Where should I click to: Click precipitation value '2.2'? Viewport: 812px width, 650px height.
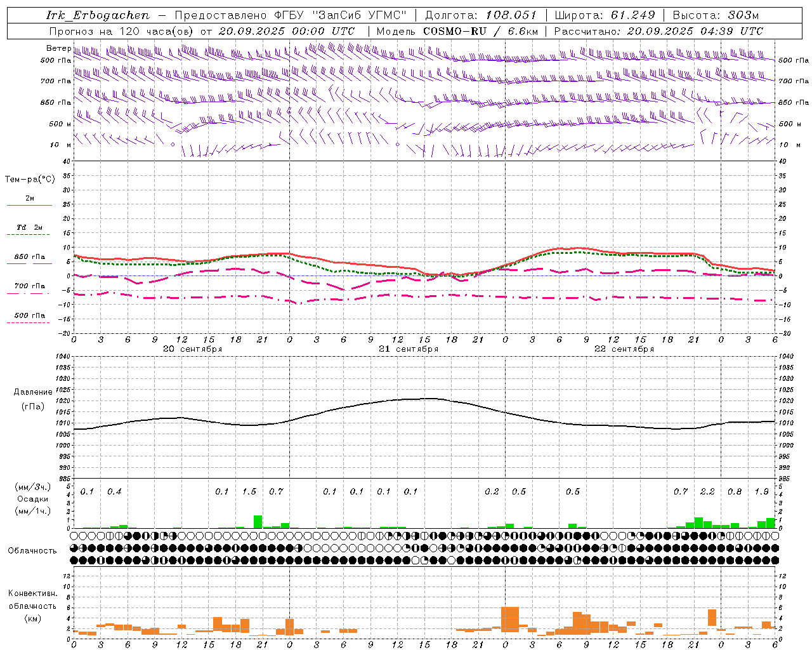707,491
